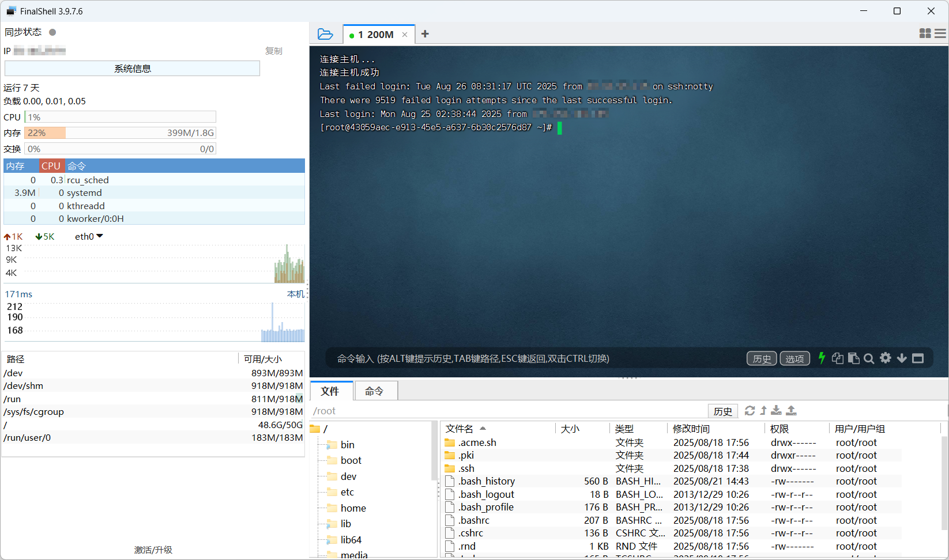Close the '1 200M' tab

pyautogui.click(x=405, y=35)
